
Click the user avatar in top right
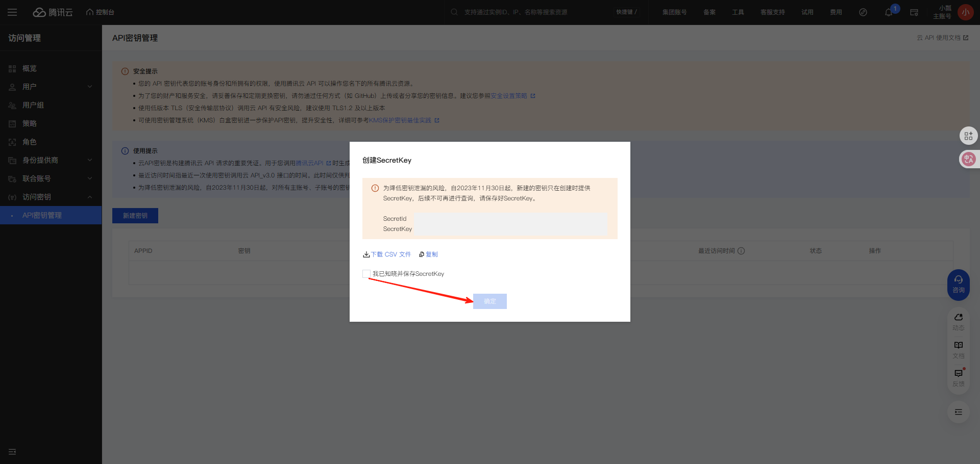click(x=965, y=12)
